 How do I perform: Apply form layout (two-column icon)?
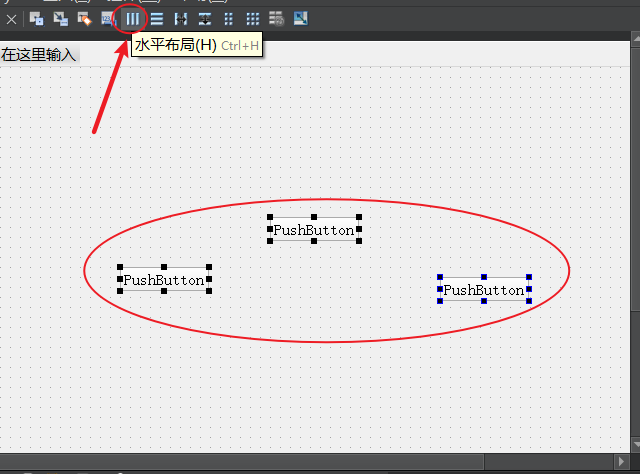pos(229,19)
